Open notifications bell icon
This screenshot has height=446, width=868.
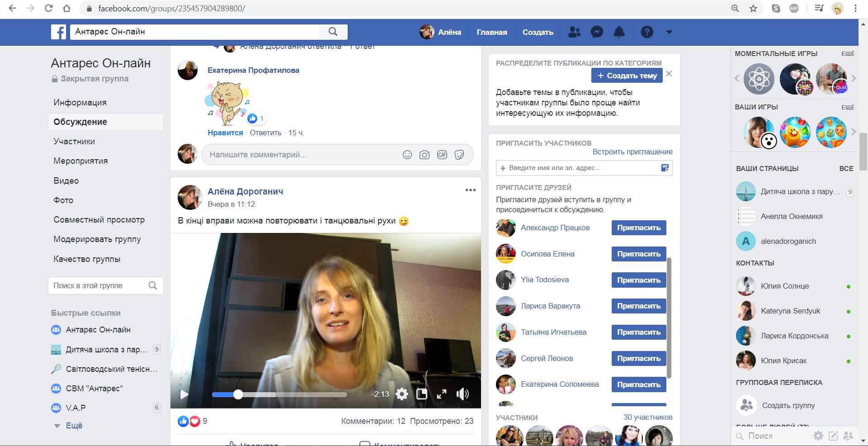click(x=619, y=32)
